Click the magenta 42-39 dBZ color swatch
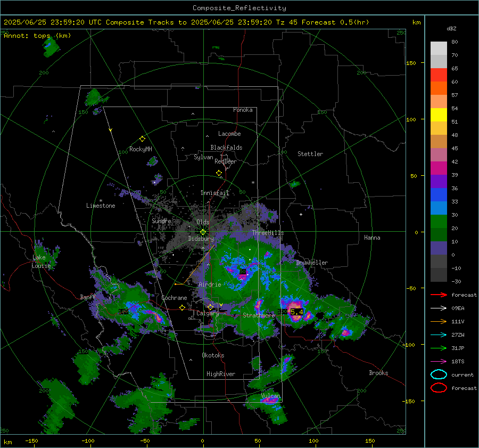479x448 pixels. tap(439, 168)
